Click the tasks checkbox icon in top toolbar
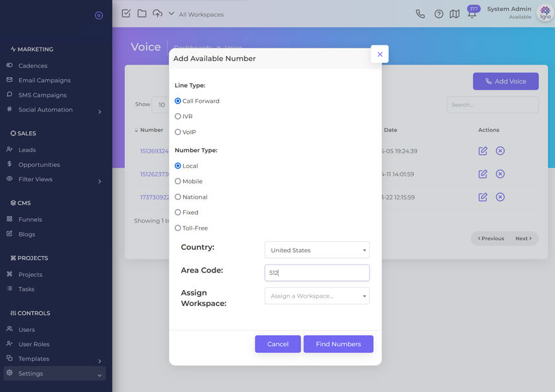Viewport: 555px width, 392px height. [126, 14]
